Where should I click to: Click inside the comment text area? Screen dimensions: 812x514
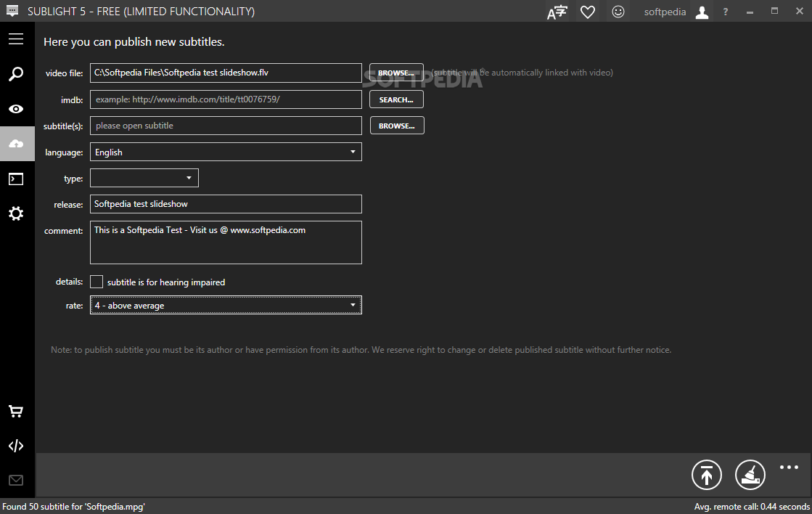pos(226,242)
